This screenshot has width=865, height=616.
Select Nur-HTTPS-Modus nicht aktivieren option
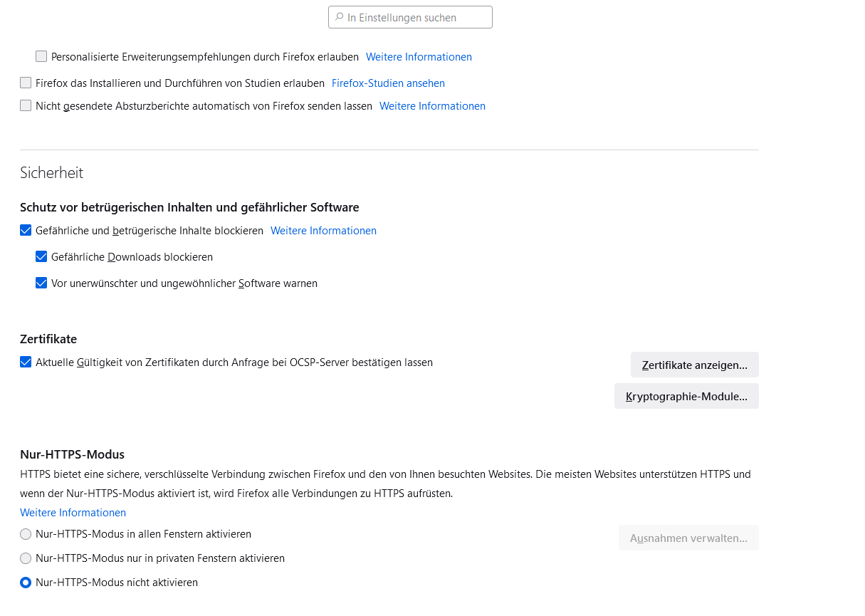pos(26,583)
